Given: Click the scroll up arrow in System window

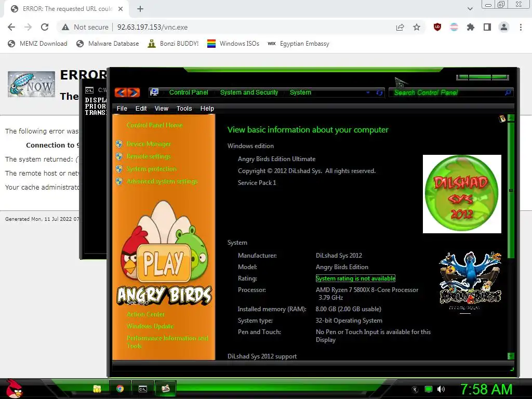Looking at the screenshot, I should [x=511, y=118].
